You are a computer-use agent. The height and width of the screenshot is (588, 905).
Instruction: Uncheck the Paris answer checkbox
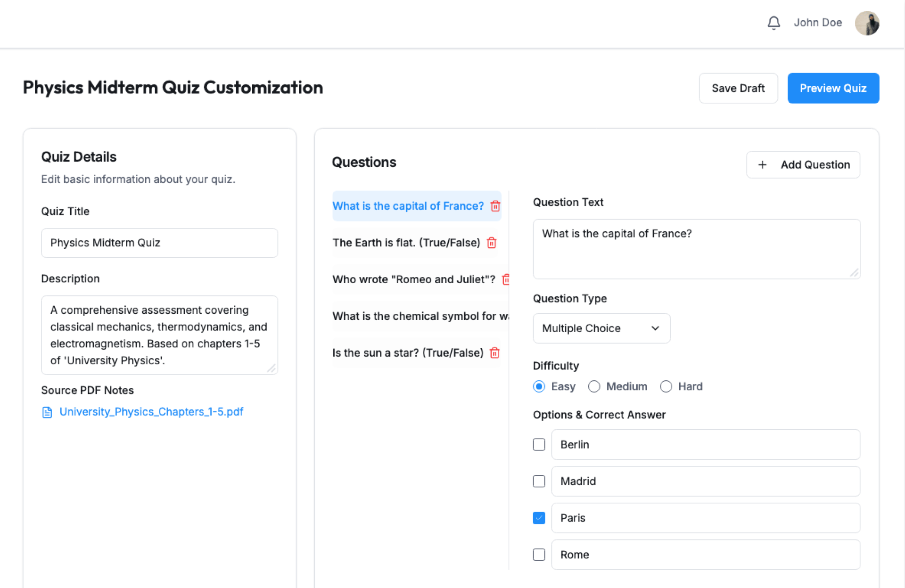click(539, 518)
